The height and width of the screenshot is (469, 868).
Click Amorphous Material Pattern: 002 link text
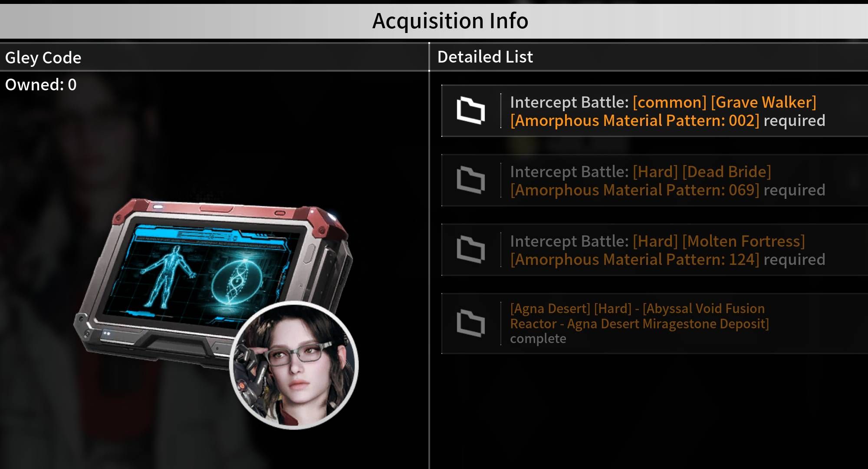(635, 121)
